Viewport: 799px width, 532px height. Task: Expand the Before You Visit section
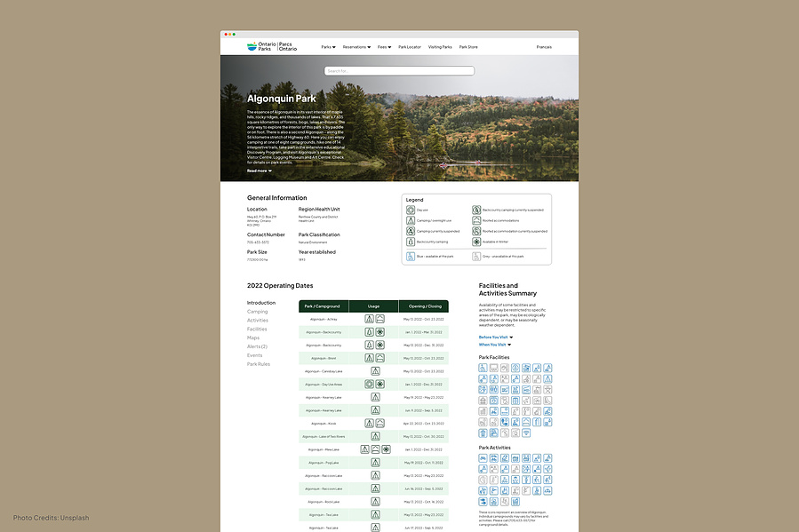(496, 337)
